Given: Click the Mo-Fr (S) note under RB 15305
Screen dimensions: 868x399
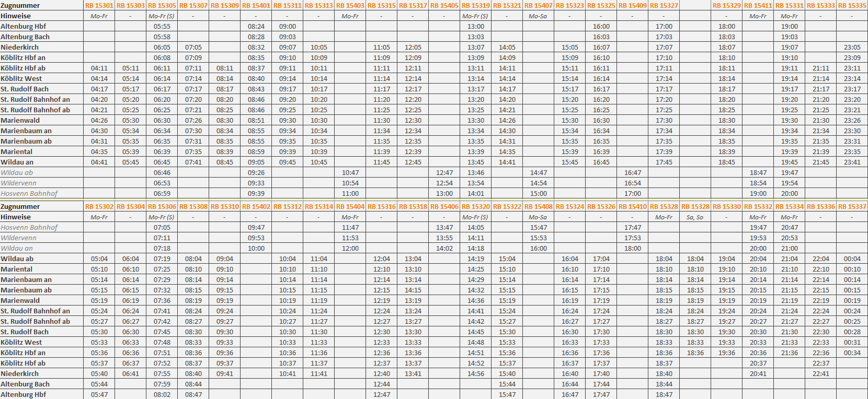Looking at the screenshot, I should pos(162,16).
